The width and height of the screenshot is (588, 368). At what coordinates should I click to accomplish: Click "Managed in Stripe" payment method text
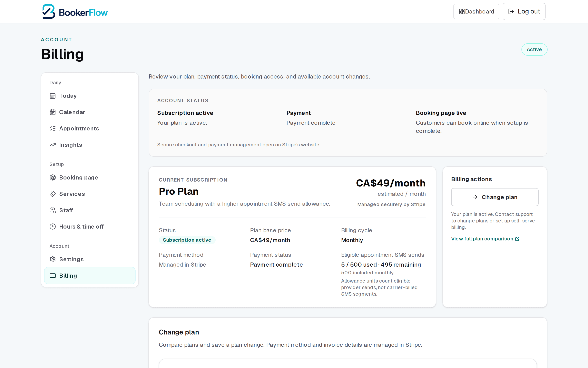[182, 265]
